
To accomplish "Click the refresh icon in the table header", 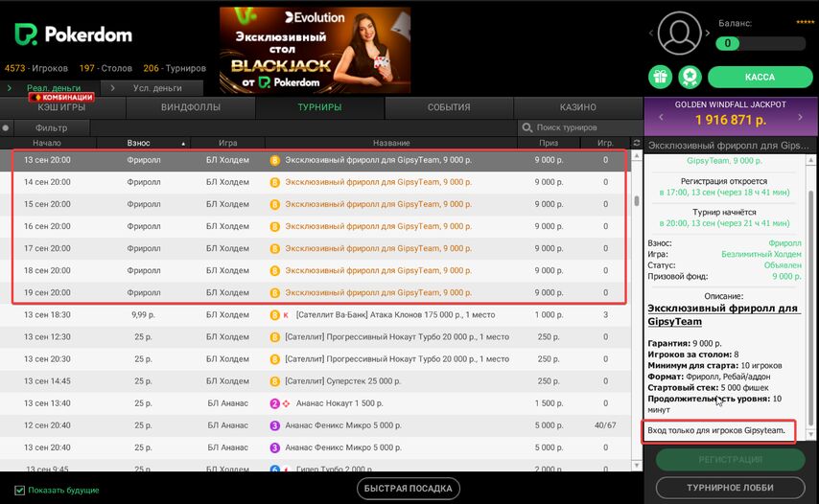I will pyautogui.click(x=636, y=143).
